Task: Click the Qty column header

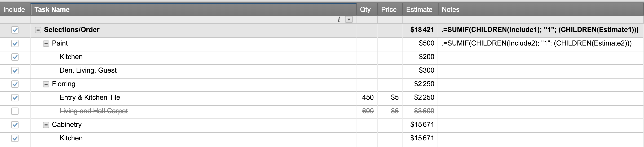Action: [x=367, y=10]
